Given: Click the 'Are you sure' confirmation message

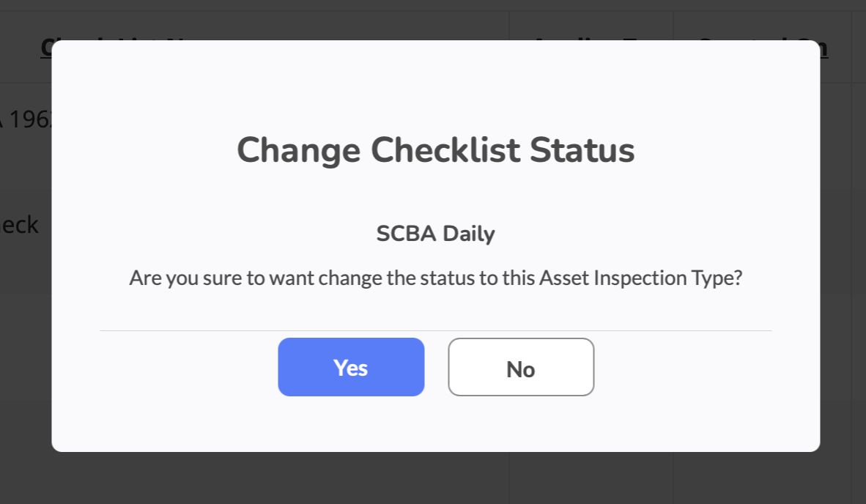Looking at the screenshot, I should 435,278.
